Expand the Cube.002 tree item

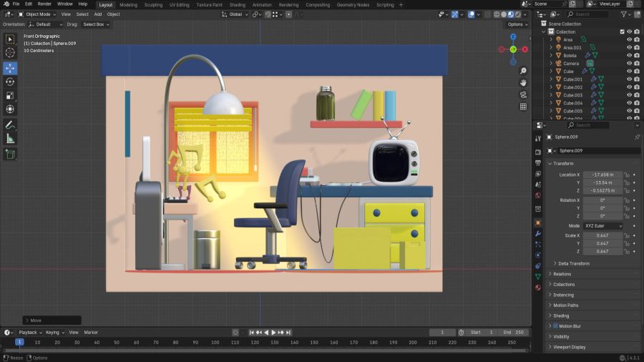coord(551,87)
